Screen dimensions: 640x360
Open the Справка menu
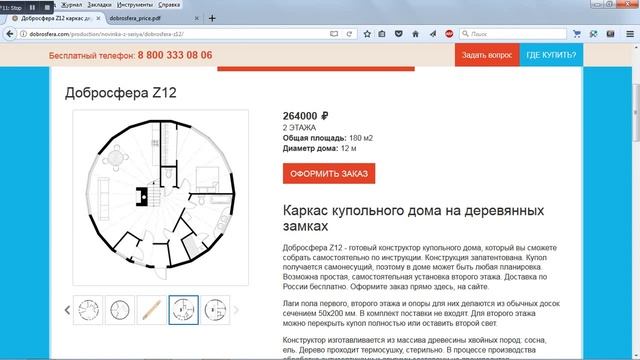point(169,5)
